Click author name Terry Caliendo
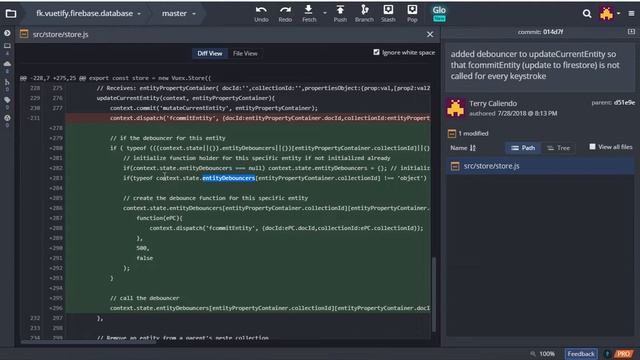This screenshot has width=640, height=360. tap(493, 103)
